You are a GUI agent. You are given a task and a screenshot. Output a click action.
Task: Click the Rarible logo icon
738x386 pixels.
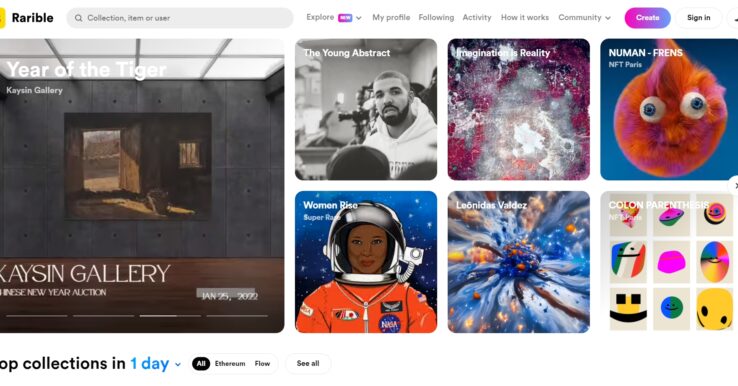(x=2, y=18)
